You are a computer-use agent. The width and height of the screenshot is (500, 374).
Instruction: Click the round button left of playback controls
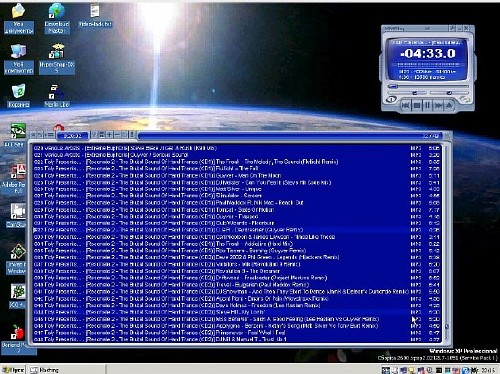391,99
